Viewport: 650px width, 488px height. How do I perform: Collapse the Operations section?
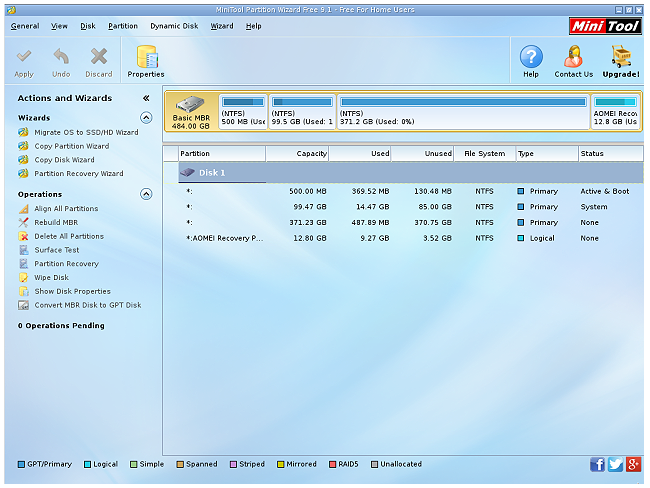click(x=146, y=194)
